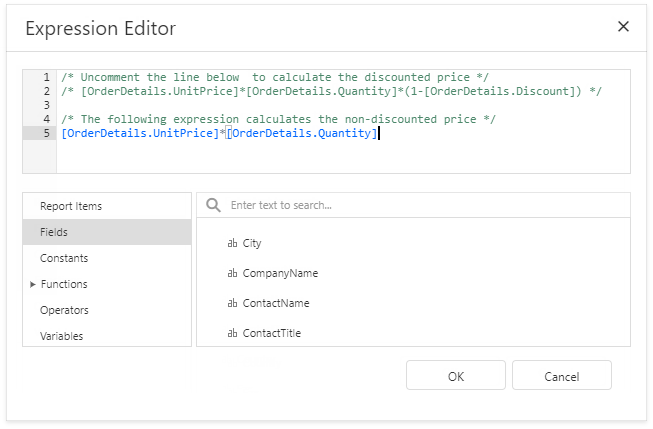Screen dimensions: 653x429
Task: Click the string type icon beside CompanyName
Action: tap(232, 273)
